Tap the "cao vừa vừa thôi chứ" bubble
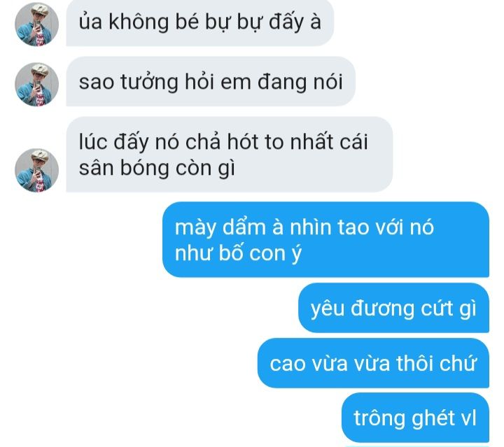 click(373, 363)
